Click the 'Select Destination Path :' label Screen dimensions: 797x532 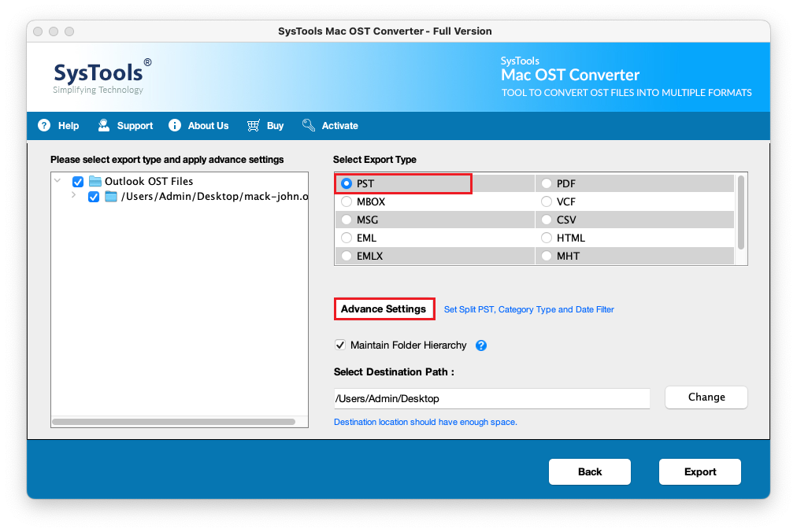click(x=394, y=372)
